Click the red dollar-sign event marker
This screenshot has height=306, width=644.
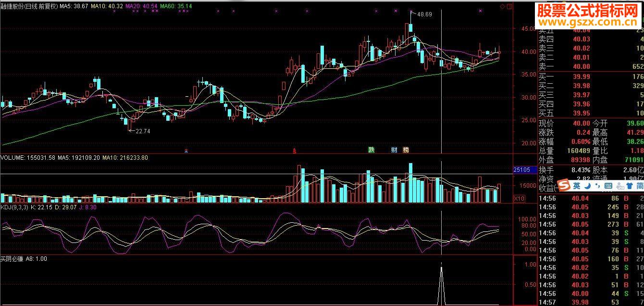[294, 151]
